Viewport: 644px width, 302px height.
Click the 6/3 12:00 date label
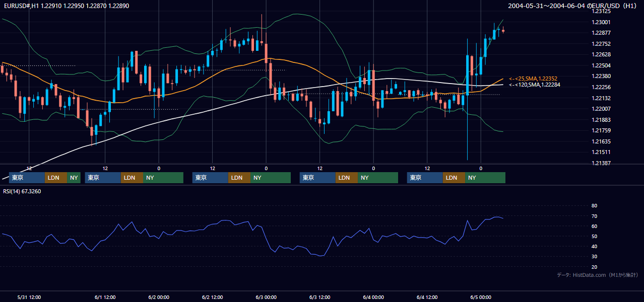pos(320,297)
